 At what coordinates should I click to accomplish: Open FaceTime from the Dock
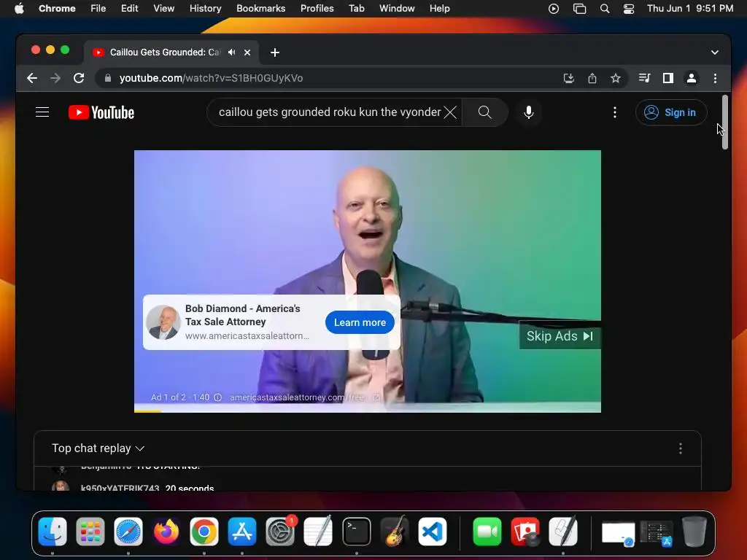487,531
